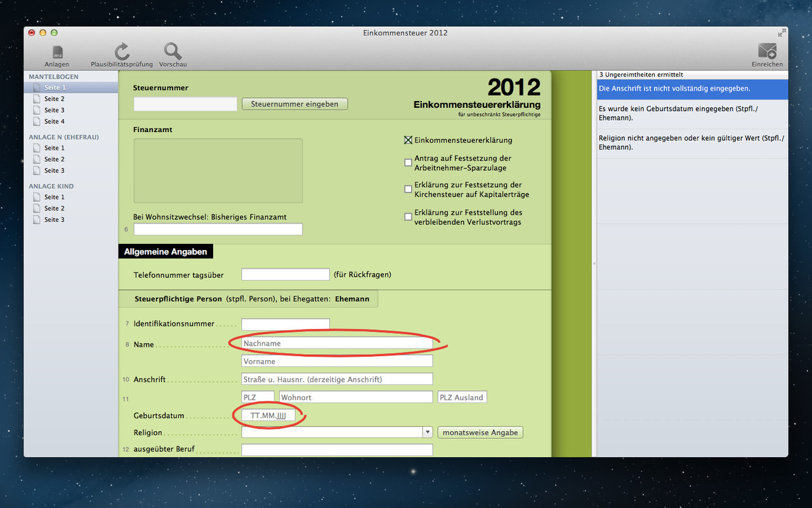
Task: Open Anlage N (Ehefrau) Seite 3
Action: [x=71, y=170]
